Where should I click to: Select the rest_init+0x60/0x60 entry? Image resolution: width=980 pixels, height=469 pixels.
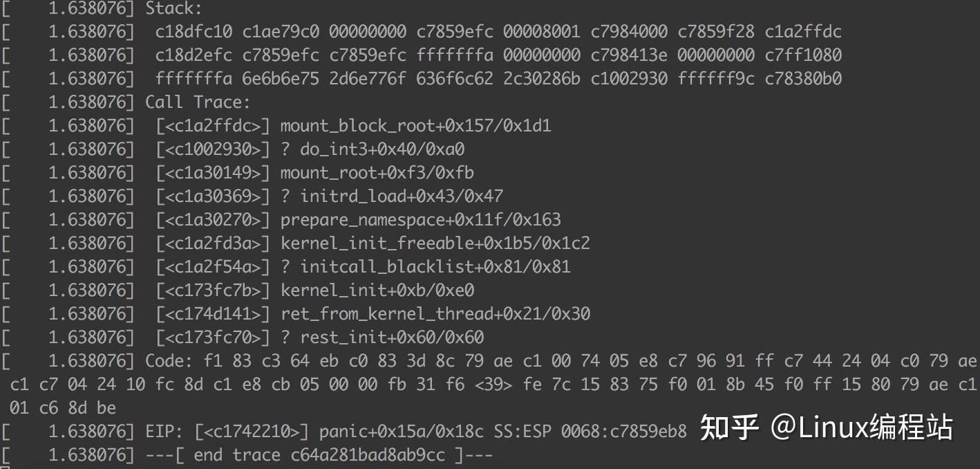coord(382,338)
